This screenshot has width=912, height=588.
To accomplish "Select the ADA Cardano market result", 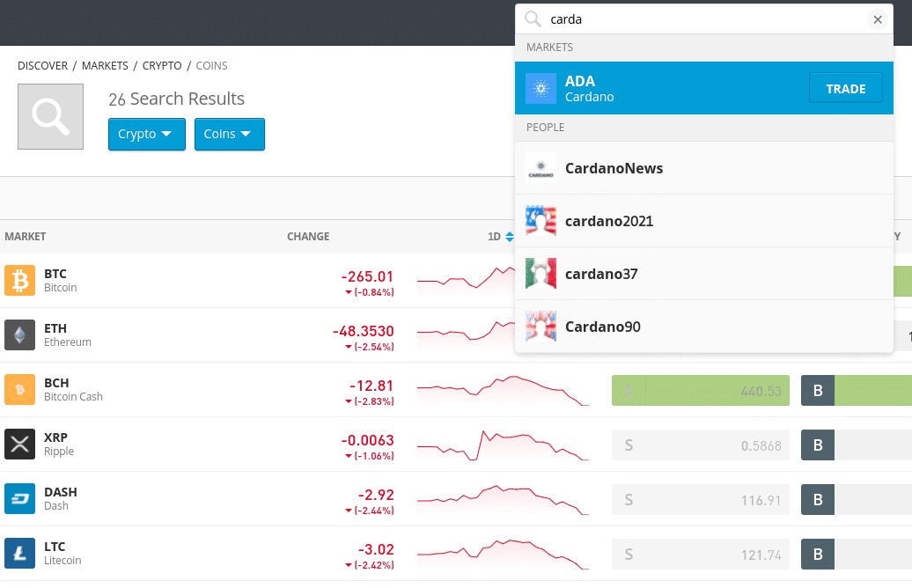I will [x=703, y=88].
